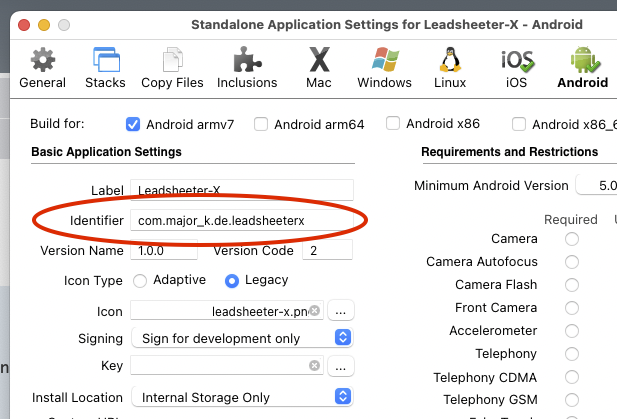Enable the Android x86 build checkbox
The image size is (617, 419).
pos(394,124)
